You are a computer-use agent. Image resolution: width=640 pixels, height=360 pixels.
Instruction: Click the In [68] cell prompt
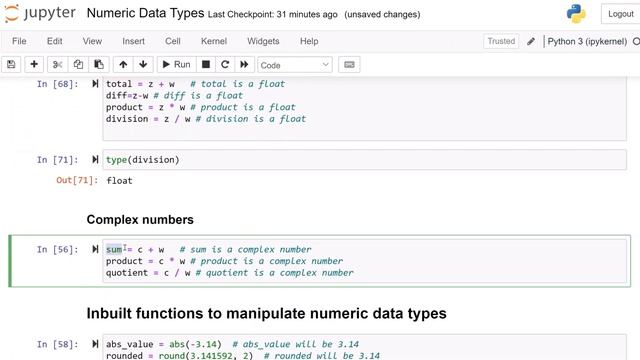pyautogui.click(x=58, y=84)
